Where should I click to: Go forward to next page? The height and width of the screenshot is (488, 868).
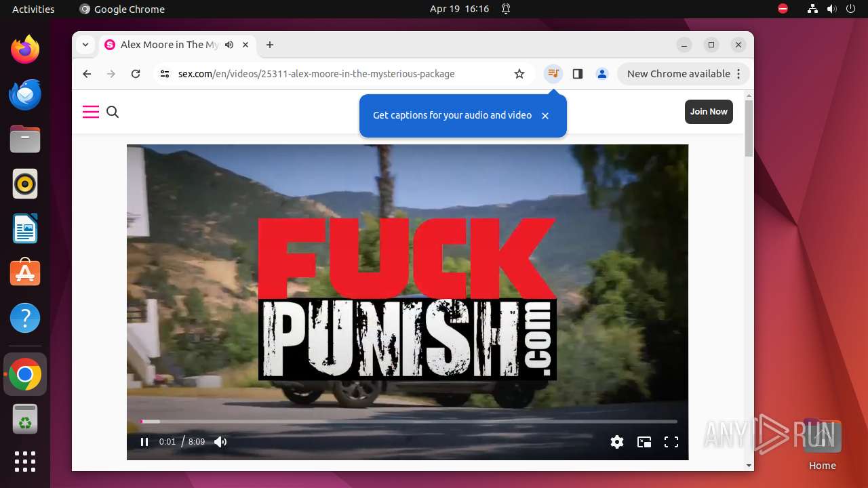click(111, 74)
